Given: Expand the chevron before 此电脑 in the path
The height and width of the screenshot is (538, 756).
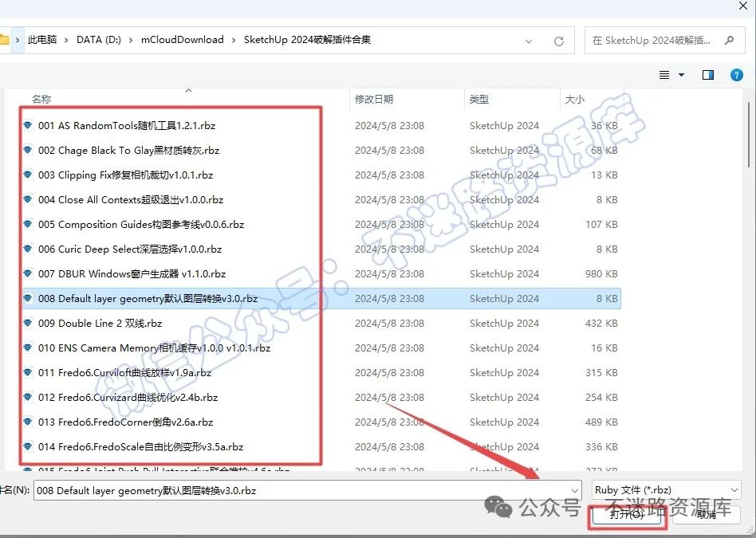Looking at the screenshot, I should click(x=18, y=40).
